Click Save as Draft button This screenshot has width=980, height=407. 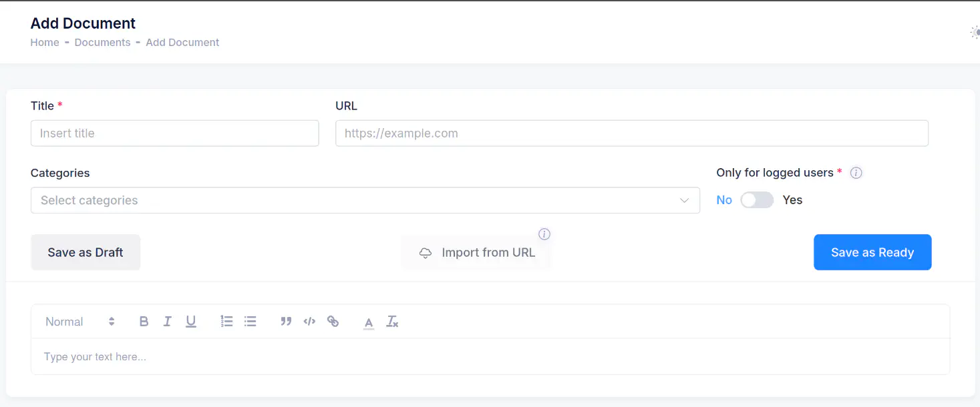86,252
